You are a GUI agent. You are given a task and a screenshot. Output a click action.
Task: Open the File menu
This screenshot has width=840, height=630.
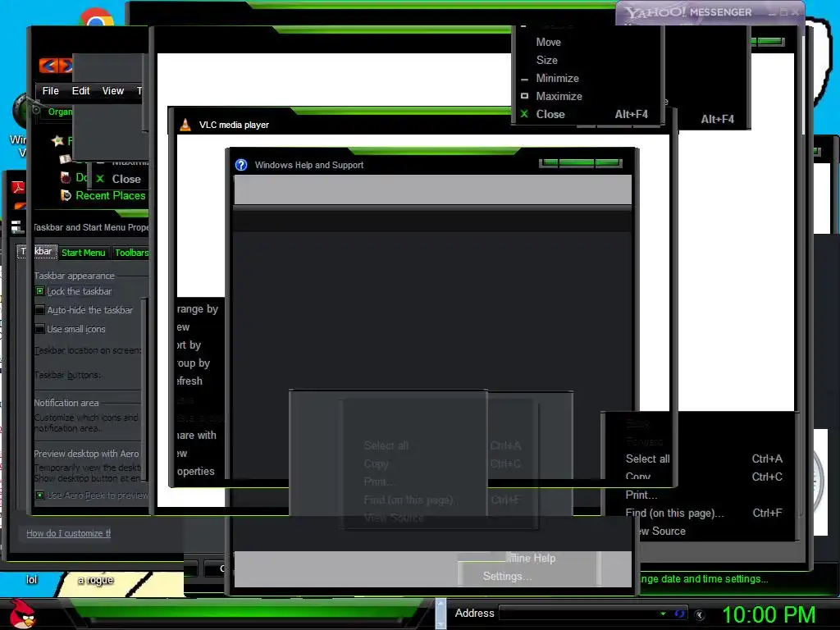click(x=50, y=90)
